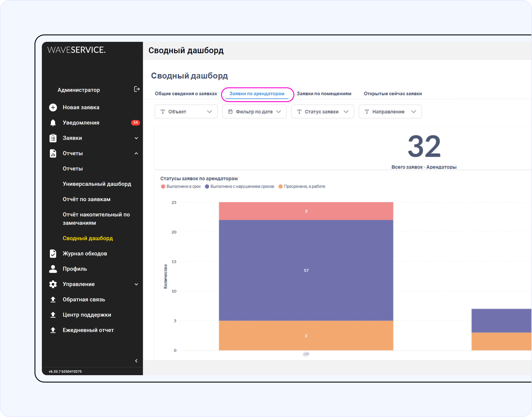Click the Журнал обходов checklist icon
The image size is (532, 417).
[x=53, y=253]
